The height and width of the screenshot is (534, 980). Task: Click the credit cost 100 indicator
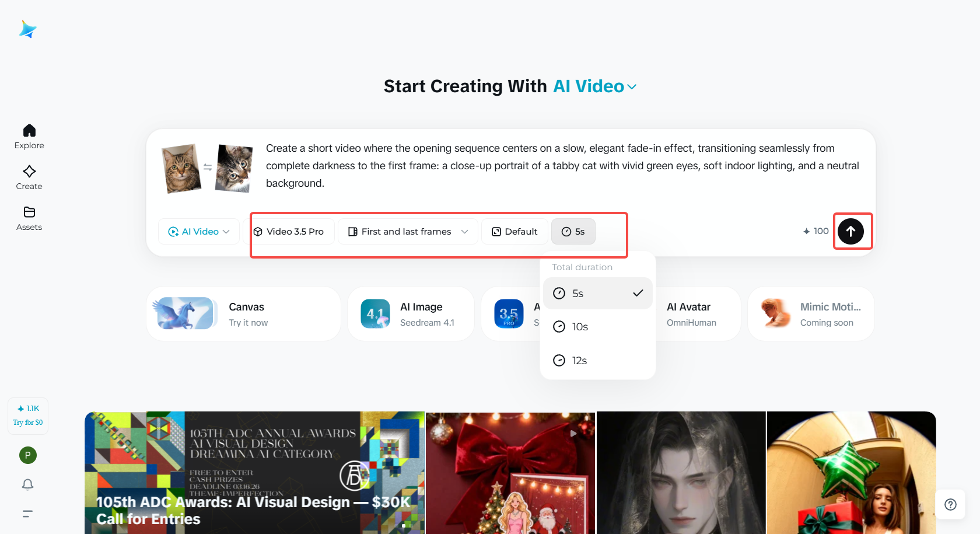click(815, 231)
